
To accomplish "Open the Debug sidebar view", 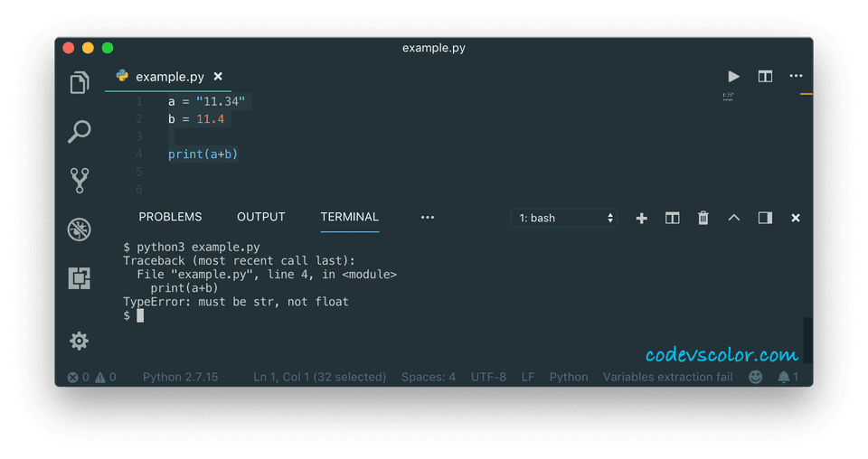I will point(80,229).
